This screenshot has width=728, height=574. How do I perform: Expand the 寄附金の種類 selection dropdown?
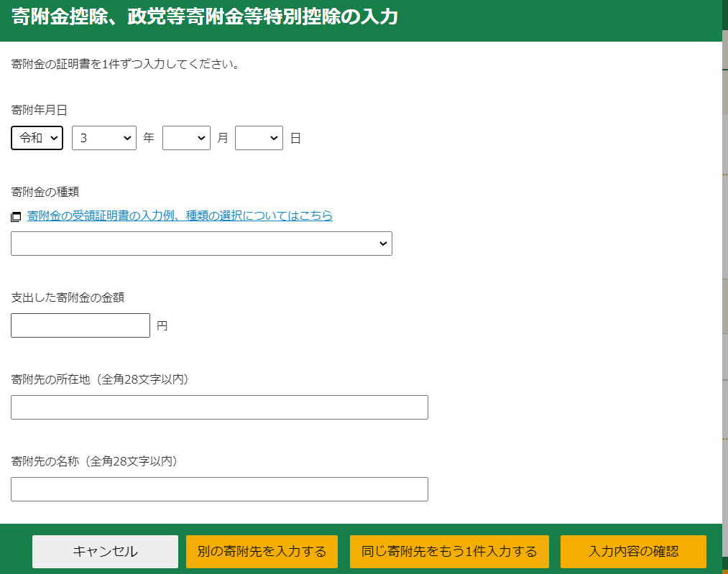[x=201, y=244]
